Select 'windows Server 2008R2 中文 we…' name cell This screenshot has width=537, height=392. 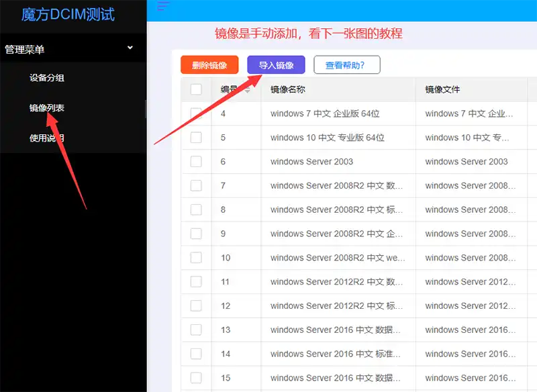pos(338,258)
